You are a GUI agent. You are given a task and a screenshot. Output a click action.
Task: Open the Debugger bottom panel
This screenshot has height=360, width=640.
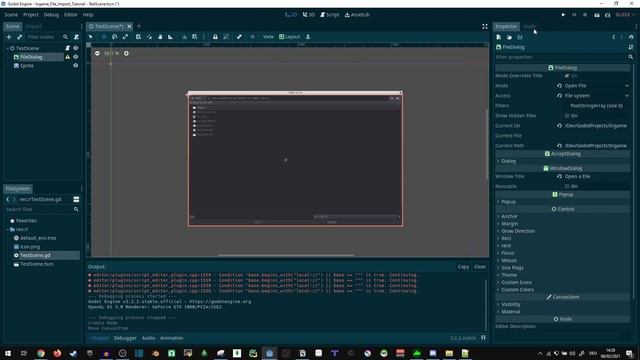[x=125, y=338]
